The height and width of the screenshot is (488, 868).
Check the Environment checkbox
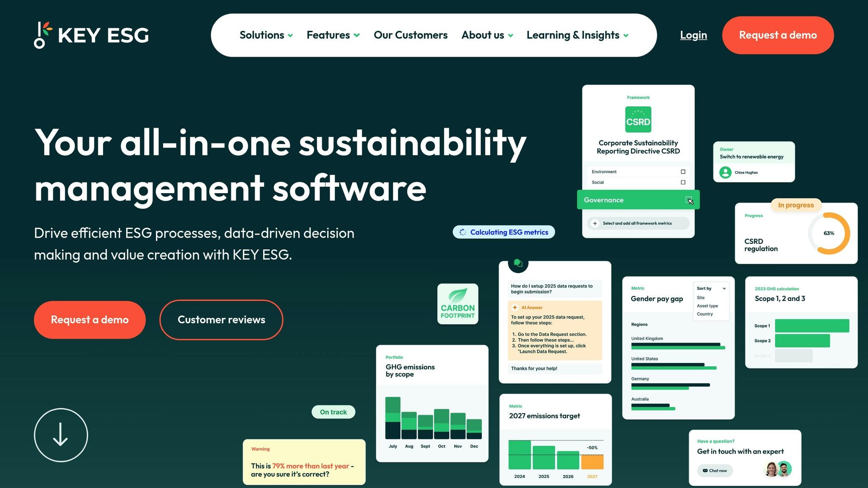point(683,172)
